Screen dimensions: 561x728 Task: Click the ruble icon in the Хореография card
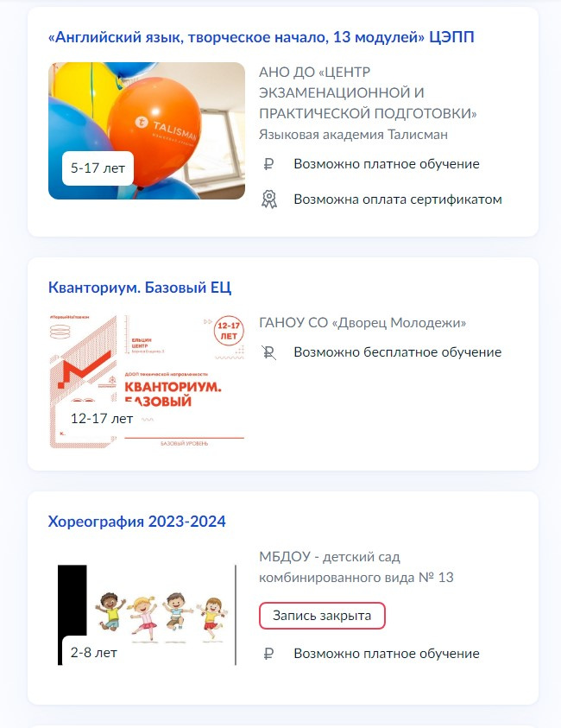268,654
